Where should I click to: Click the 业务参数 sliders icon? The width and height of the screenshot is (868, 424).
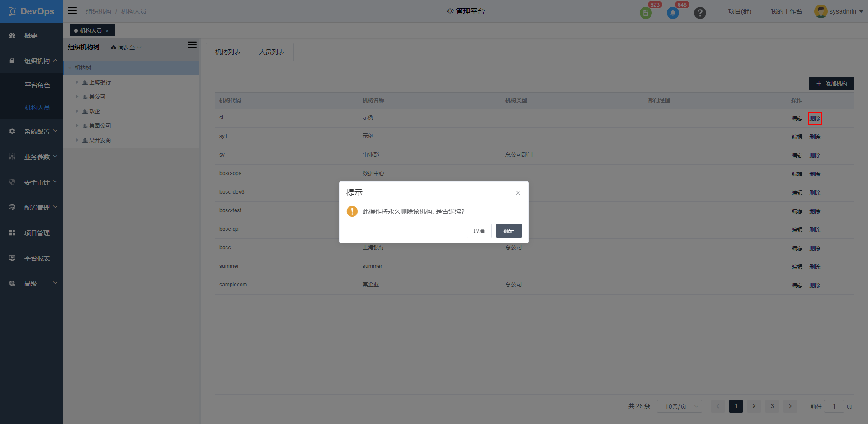tap(12, 157)
